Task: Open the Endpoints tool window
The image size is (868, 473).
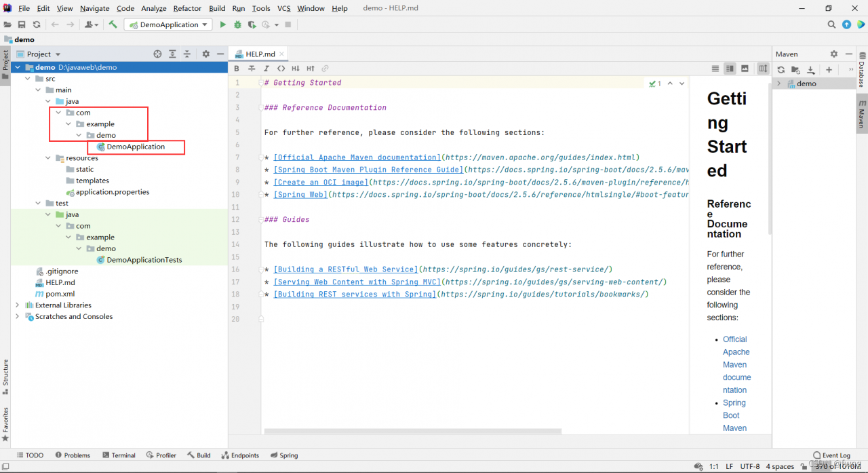Action: [240, 455]
